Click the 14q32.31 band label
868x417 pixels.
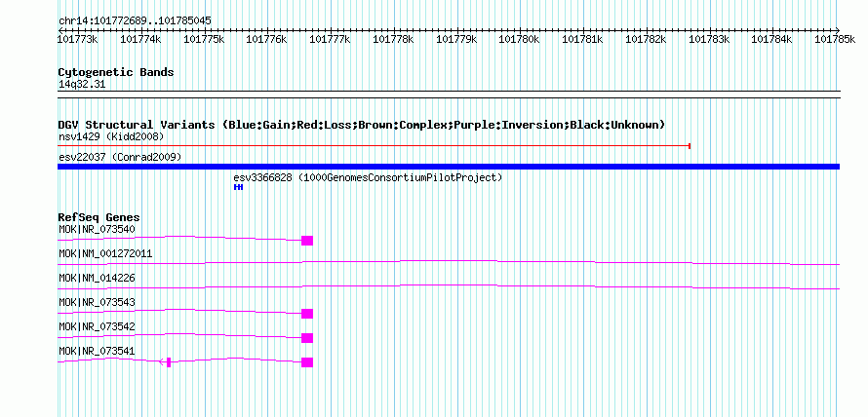click(82, 85)
